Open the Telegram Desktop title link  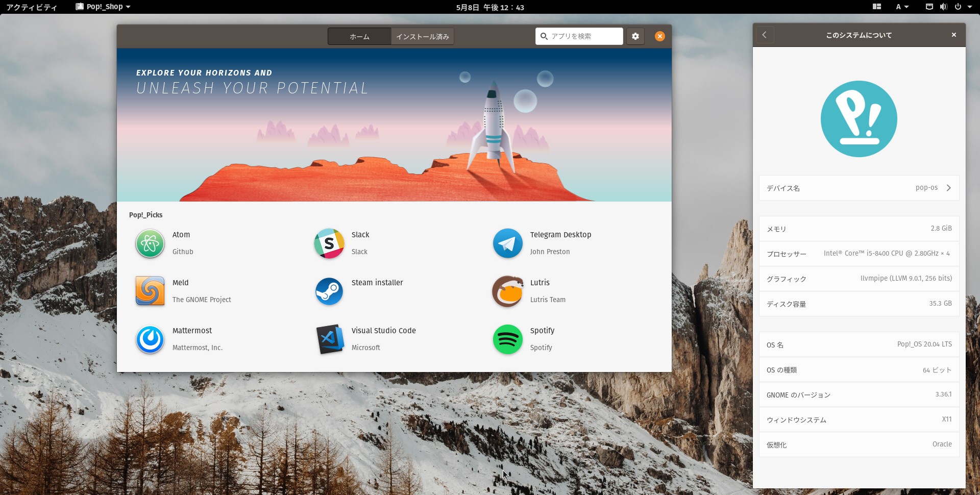[x=560, y=235]
